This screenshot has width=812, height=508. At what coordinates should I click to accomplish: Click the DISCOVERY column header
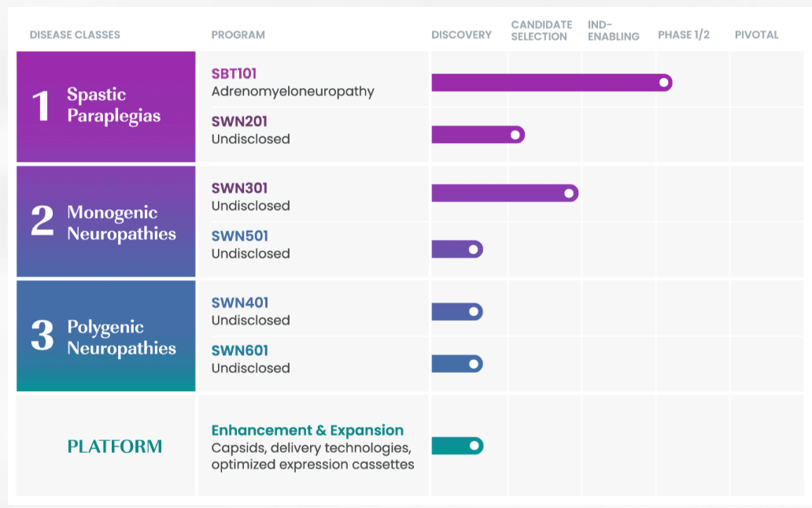click(461, 35)
